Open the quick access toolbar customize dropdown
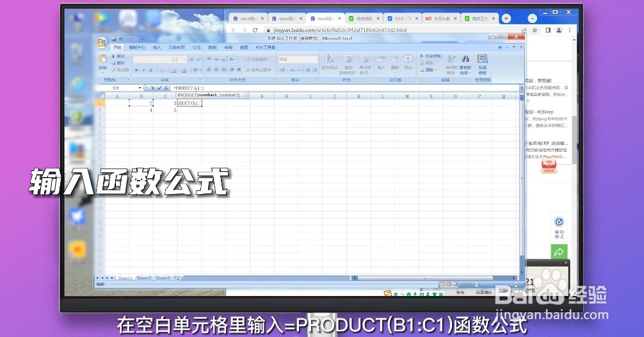644x337 pixels. 142,39
